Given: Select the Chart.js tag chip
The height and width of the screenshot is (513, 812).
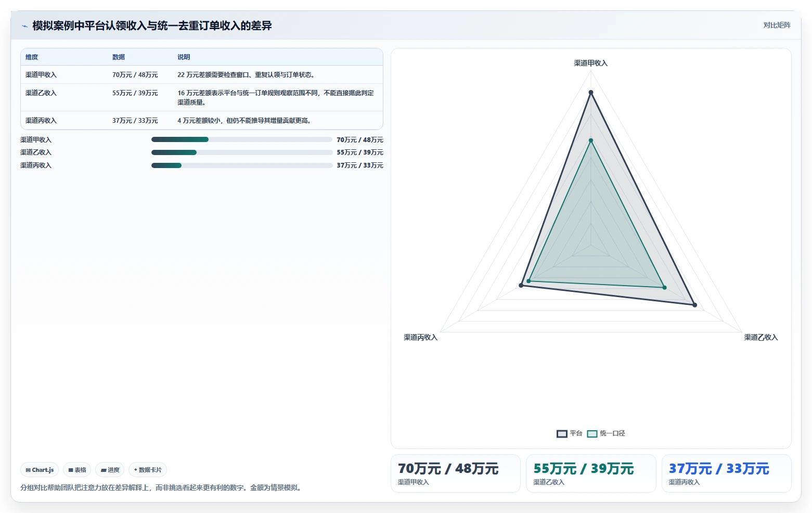Looking at the screenshot, I should (40, 470).
